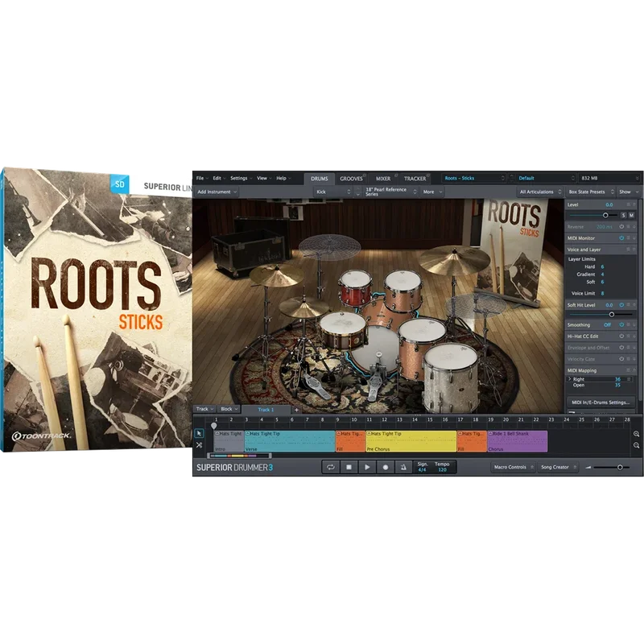644x644 pixels.
Task: Mute the kick with M button
Action: pyautogui.click(x=631, y=215)
